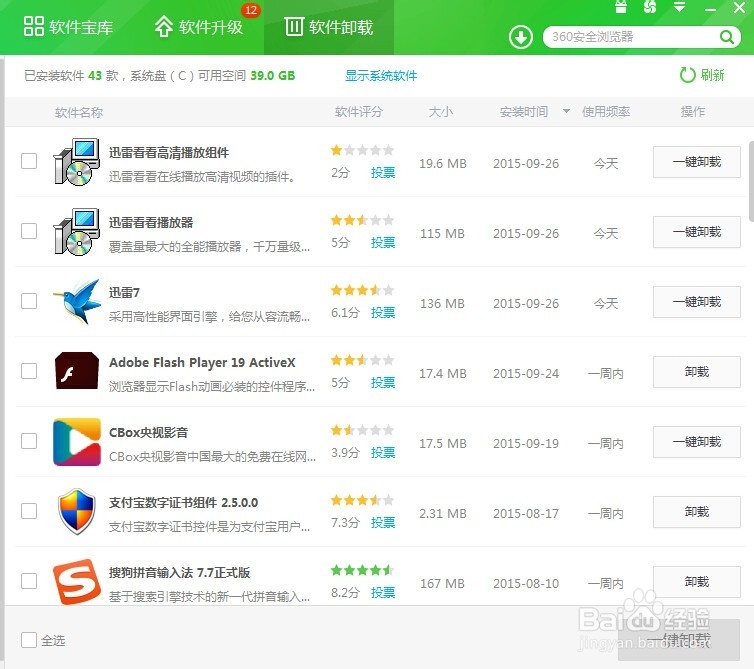Click 投票 for 支付宝数字证书组件
The height and width of the screenshot is (669, 754).
pos(383,522)
